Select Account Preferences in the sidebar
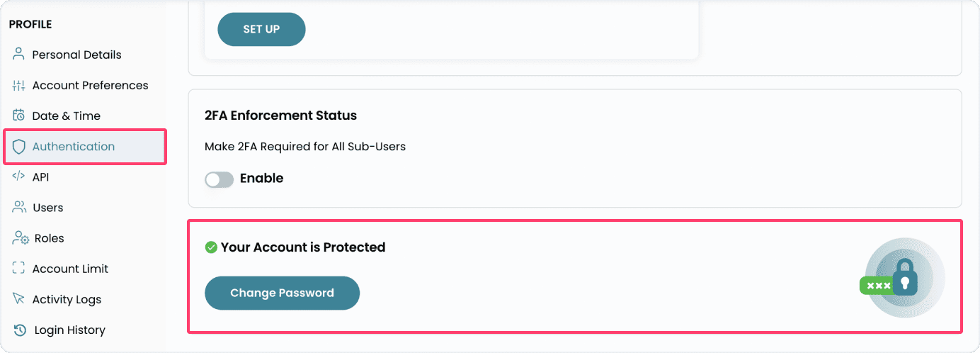 point(90,85)
